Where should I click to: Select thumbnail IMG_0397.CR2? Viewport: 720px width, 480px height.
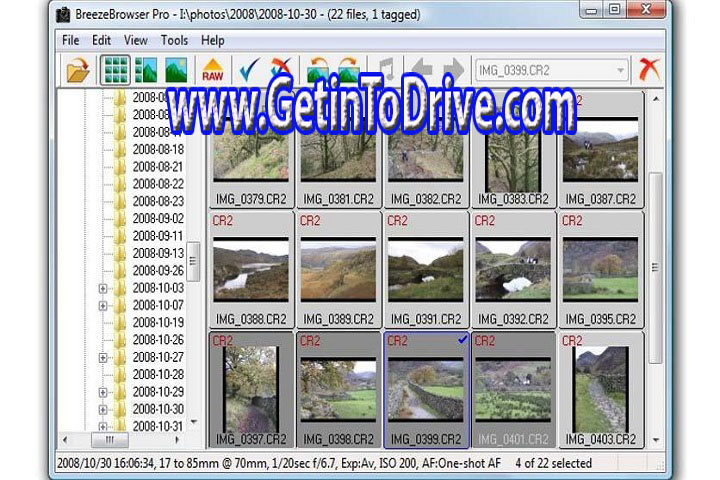click(251, 390)
